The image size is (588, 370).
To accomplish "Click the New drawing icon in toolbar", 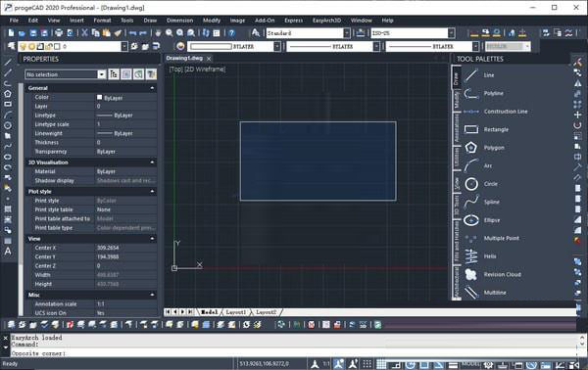I will tap(11, 33).
